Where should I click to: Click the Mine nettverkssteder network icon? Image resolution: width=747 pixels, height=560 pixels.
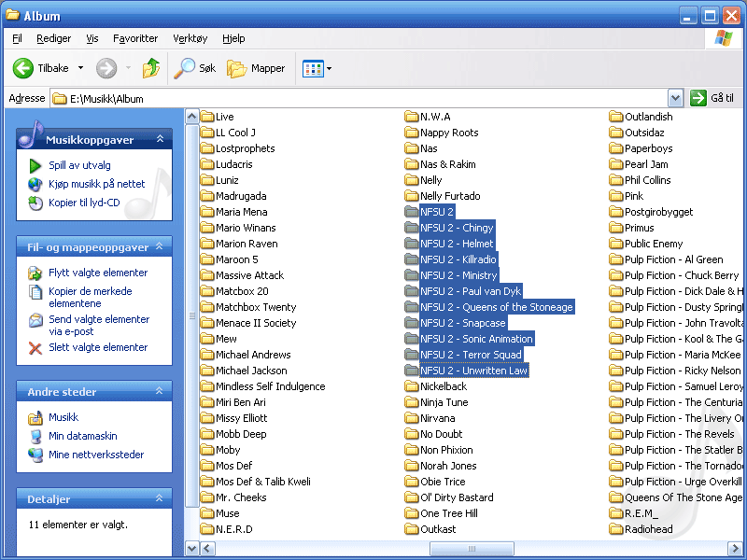tap(35, 455)
